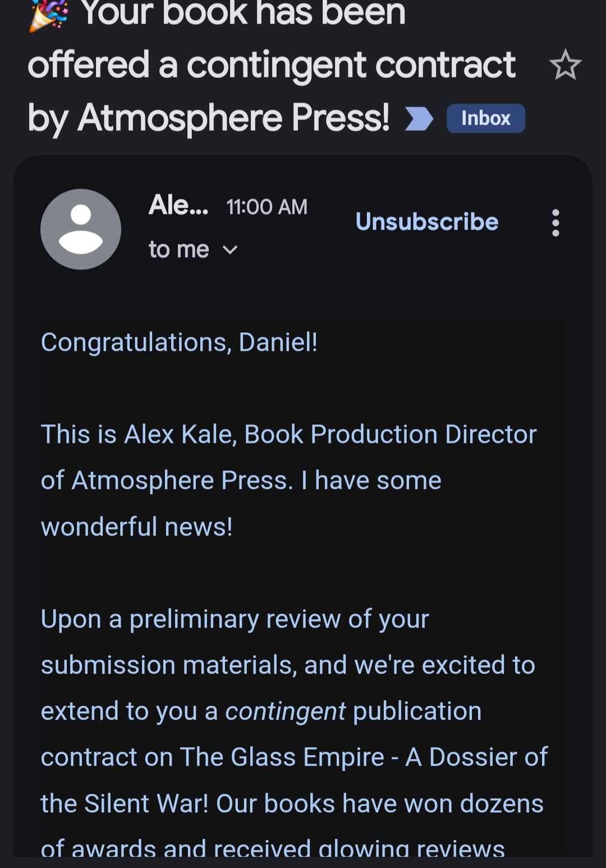606x868 pixels.
Task: Click the italic word "contingent"
Action: 285,711
